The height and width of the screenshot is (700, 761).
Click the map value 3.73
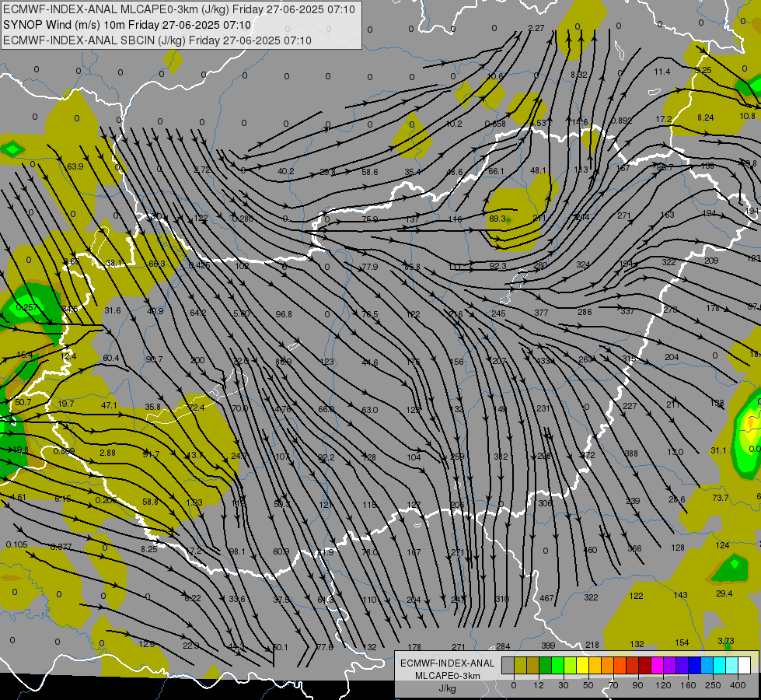click(x=726, y=641)
